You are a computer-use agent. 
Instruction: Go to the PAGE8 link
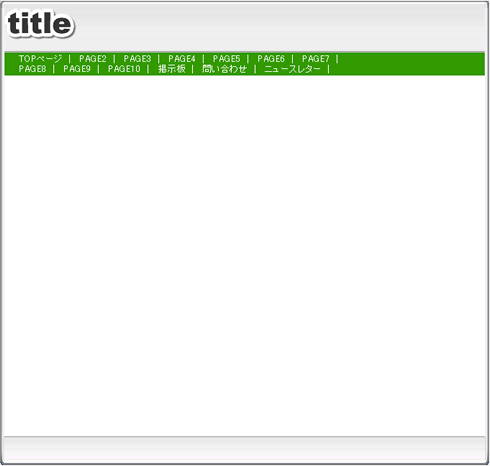(32, 69)
